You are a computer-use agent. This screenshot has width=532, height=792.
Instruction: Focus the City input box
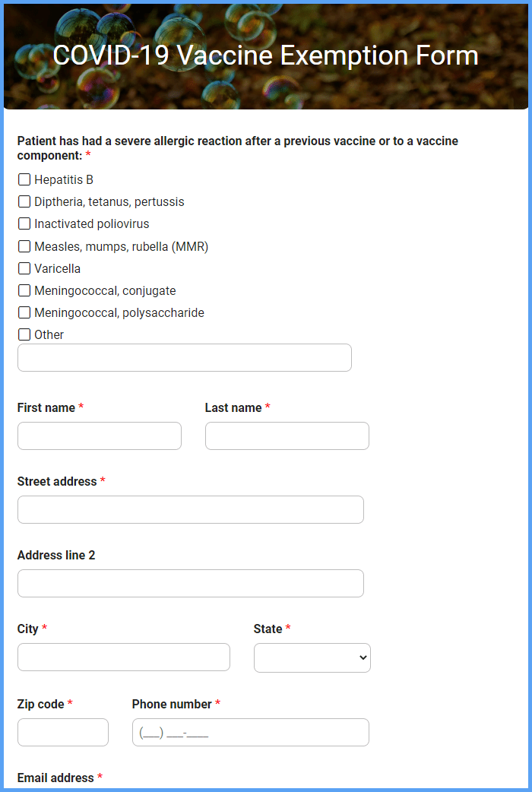tap(124, 657)
